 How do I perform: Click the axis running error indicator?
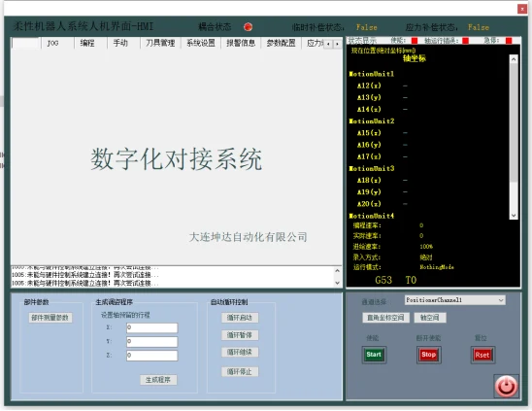[x=466, y=41]
